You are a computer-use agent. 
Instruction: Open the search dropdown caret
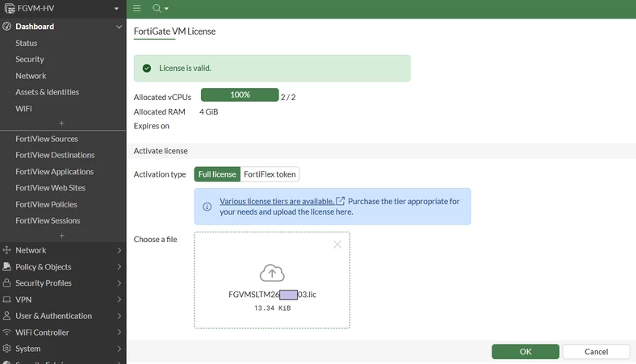click(x=166, y=9)
